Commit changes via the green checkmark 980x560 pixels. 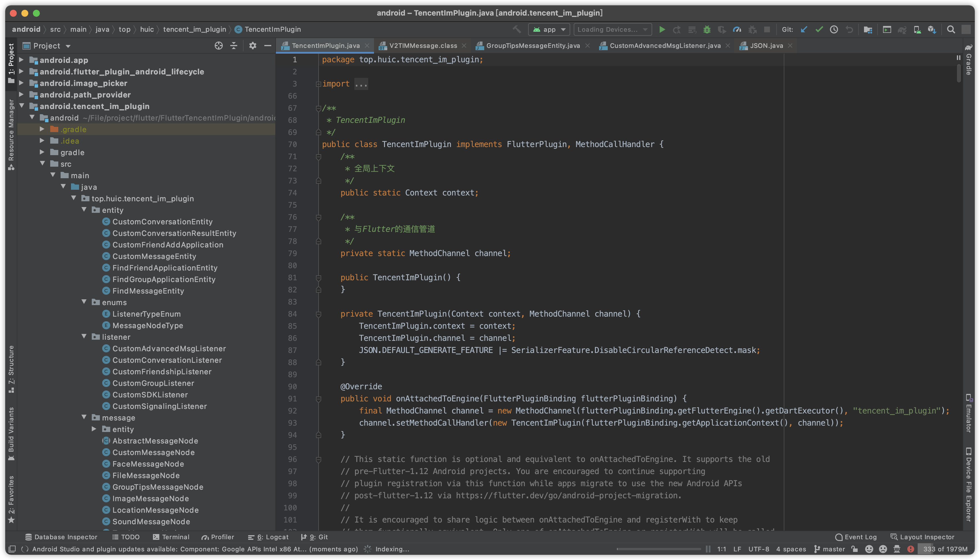(x=819, y=29)
